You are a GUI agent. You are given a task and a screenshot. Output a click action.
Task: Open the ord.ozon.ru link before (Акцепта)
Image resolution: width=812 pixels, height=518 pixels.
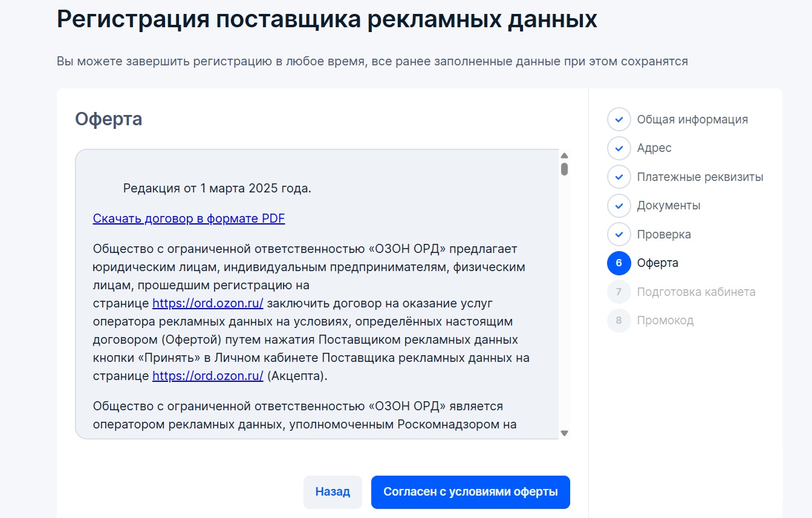tap(207, 376)
